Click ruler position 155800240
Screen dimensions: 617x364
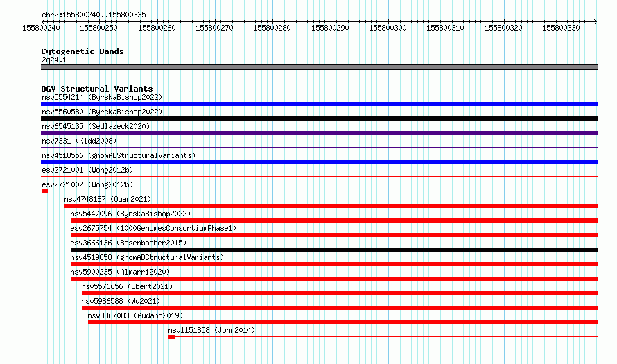42,28
